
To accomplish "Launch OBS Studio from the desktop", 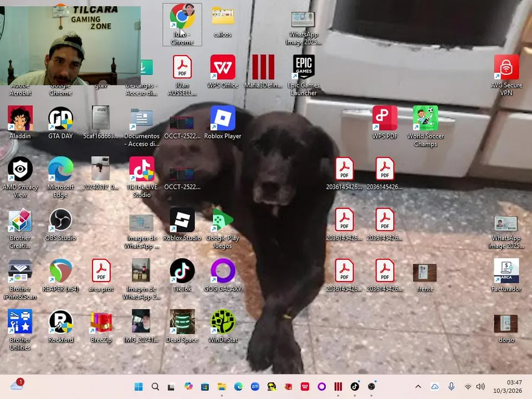I will click(60, 224).
